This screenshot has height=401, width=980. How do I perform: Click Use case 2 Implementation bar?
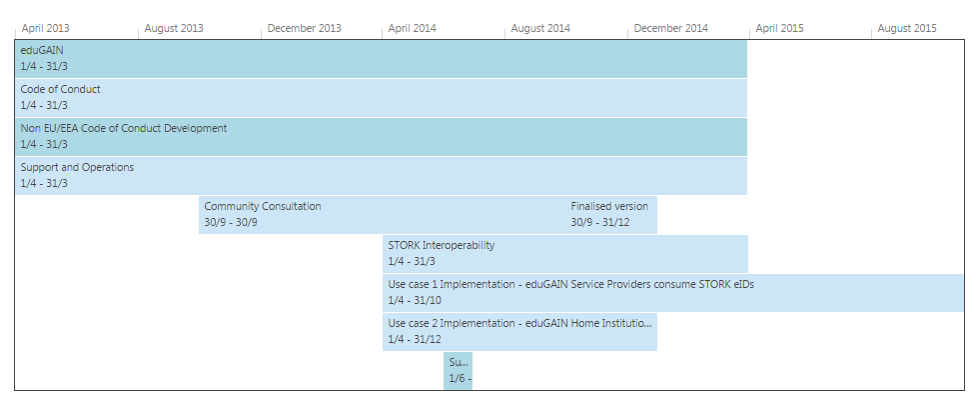click(519, 332)
